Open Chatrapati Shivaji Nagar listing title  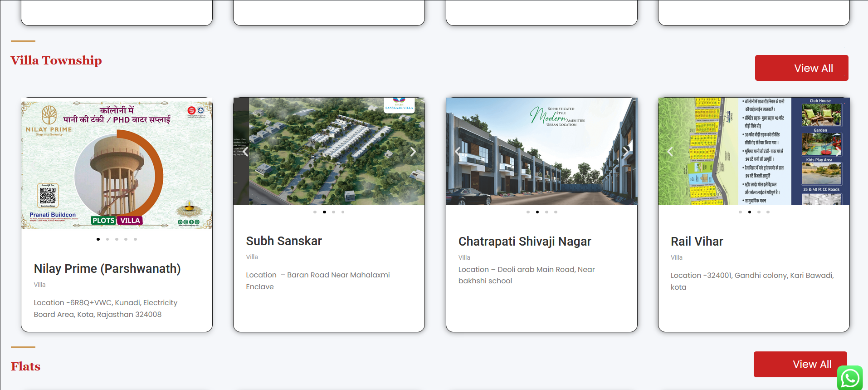point(525,242)
